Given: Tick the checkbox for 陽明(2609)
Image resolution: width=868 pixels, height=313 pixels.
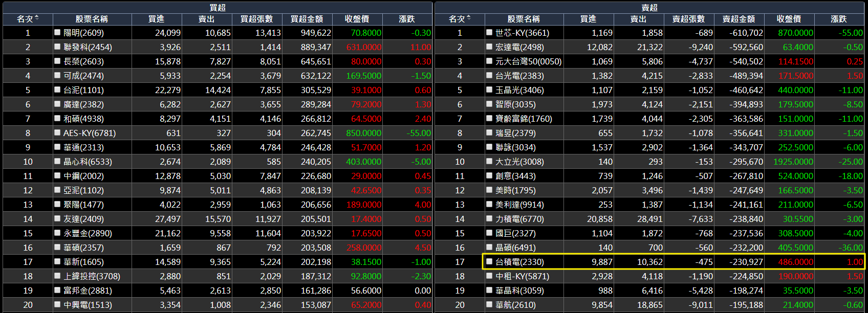Looking at the screenshot, I should (x=57, y=32).
